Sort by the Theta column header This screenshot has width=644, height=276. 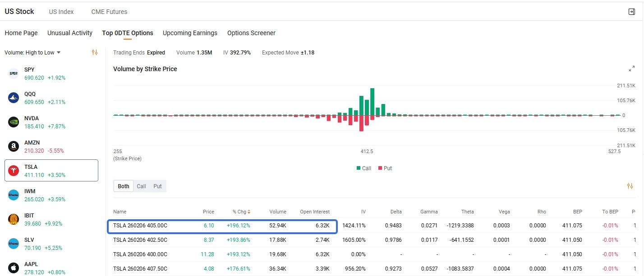pos(468,212)
